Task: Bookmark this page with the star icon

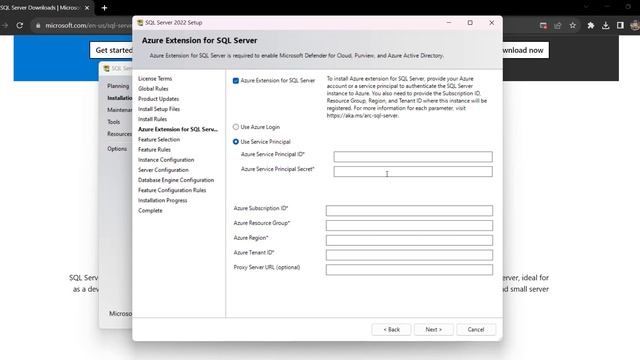Action: pyautogui.click(x=573, y=25)
